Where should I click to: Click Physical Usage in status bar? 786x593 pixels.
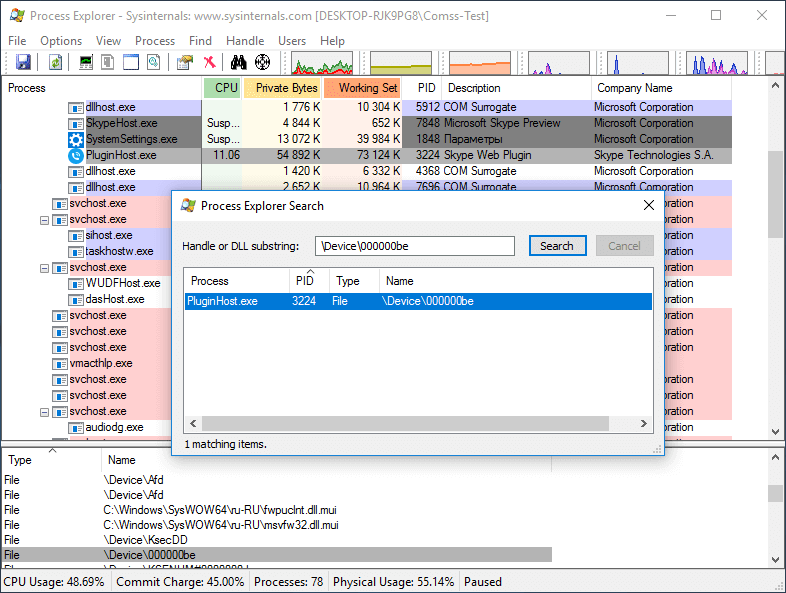click(394, 582)
